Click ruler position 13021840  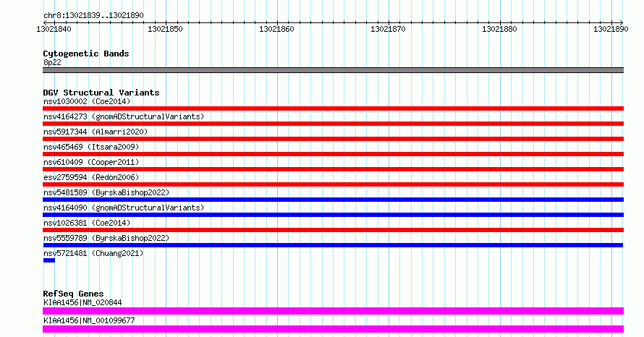pos(54,29)
